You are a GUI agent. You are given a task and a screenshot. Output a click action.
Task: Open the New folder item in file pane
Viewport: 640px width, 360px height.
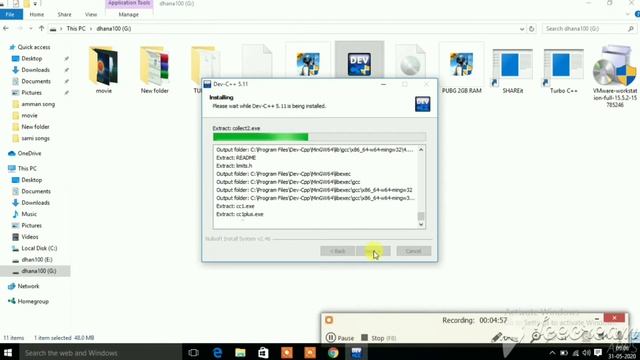(x=154, y=69)
